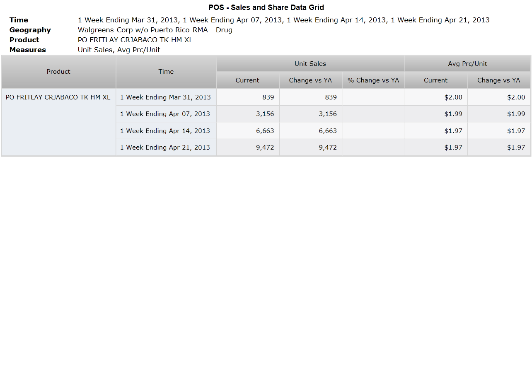Click the 'Change vs YA' header under Avg Prc/Unit
The height and width of the screenshot is (392, 532).
pyautogui.click(x=499, y=80)
